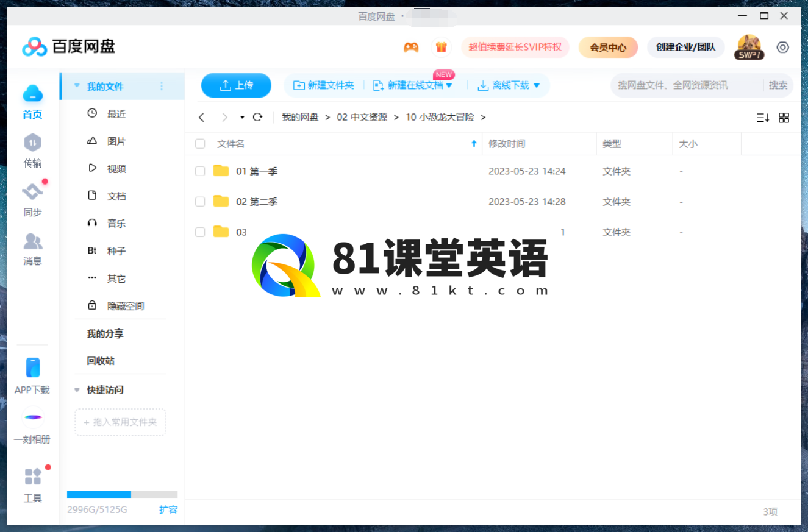Open 回收站 recycle bin
Viewport: 808px width, 532px height.
(101, 361)
